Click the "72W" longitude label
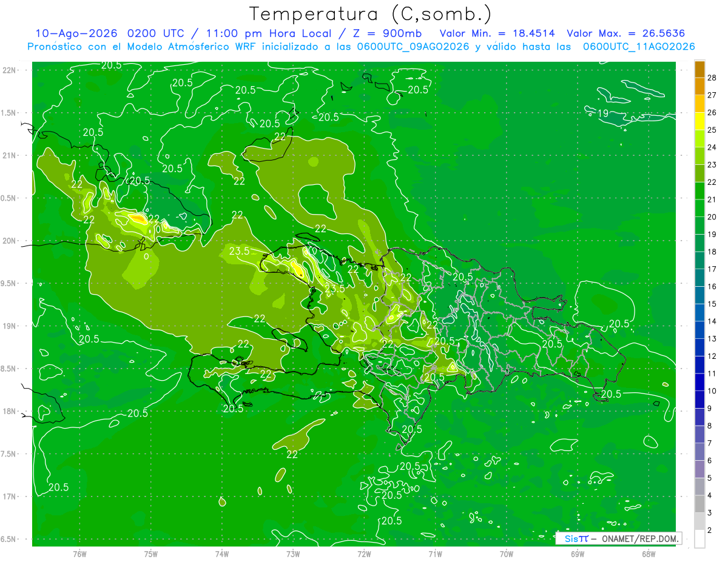Viewport: 728px width, 562px height. pos(364,554)
